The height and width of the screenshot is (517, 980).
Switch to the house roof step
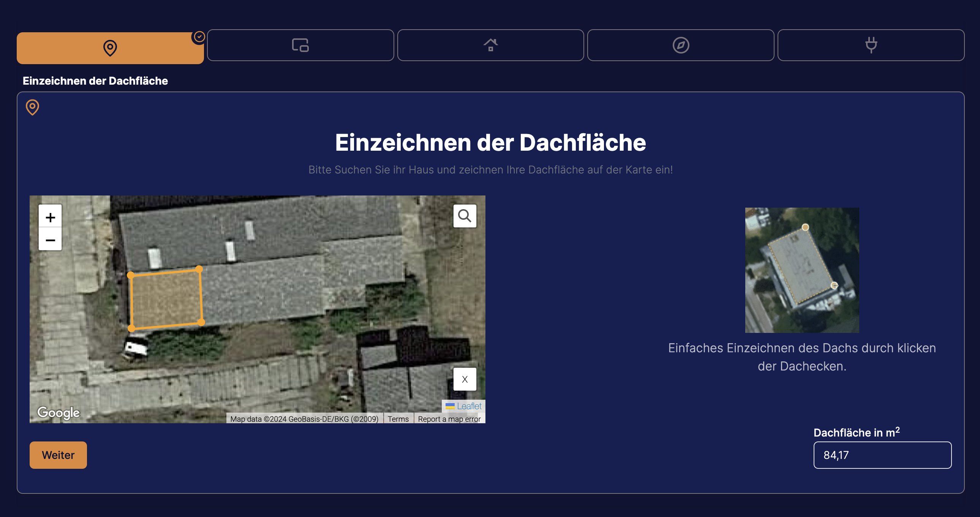tap(490, 45)
